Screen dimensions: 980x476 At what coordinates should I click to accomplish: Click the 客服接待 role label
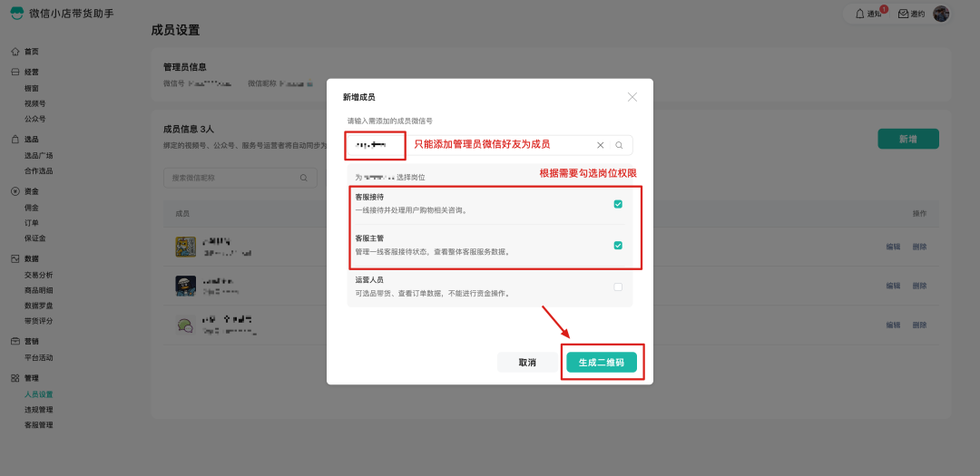click(369, 197)
